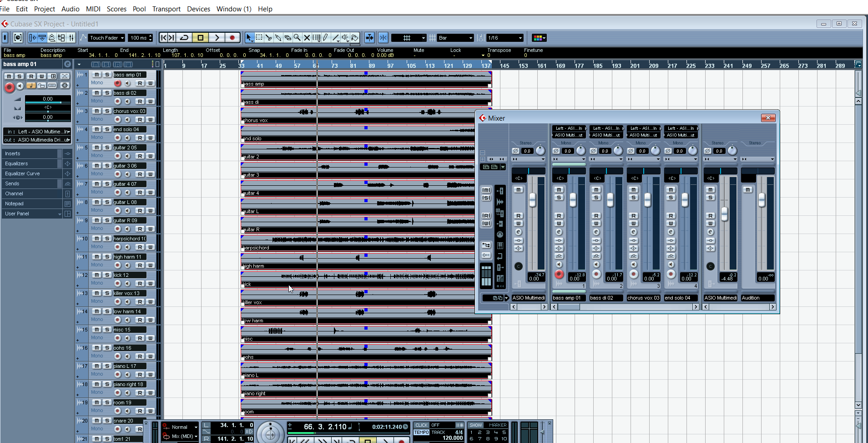Open the Project menu
This screenshot has height=443, width=868.
[45, 9]
